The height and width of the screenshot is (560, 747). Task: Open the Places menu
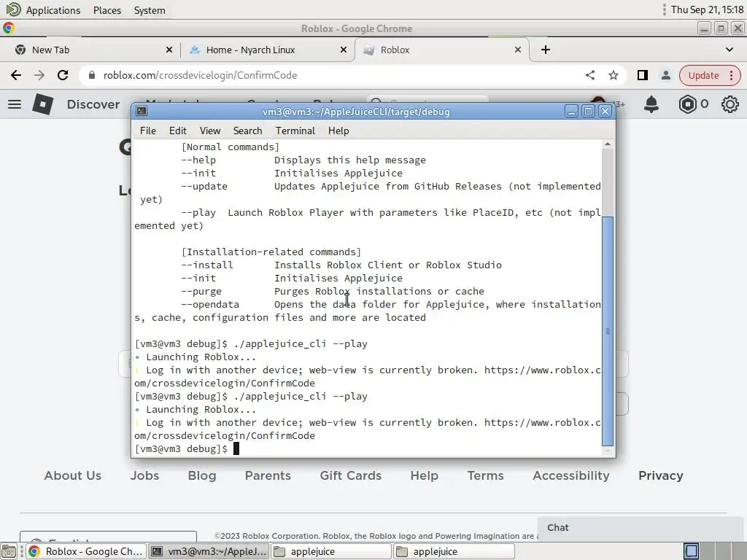(107, 10)
